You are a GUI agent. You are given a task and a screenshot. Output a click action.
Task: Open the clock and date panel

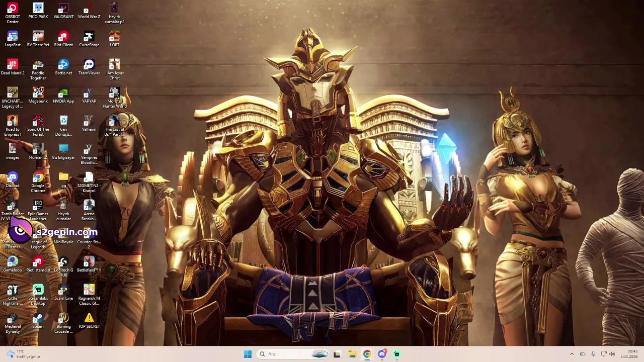[629, 354]
